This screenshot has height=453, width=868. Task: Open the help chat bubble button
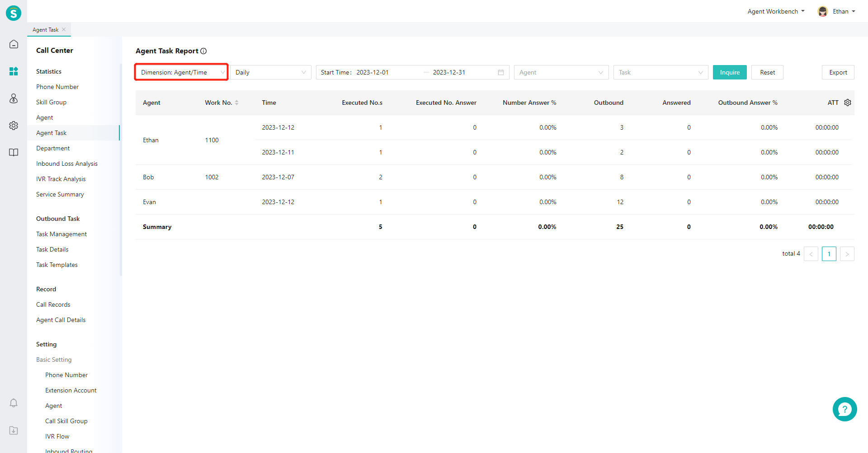(x=844, y=409)
